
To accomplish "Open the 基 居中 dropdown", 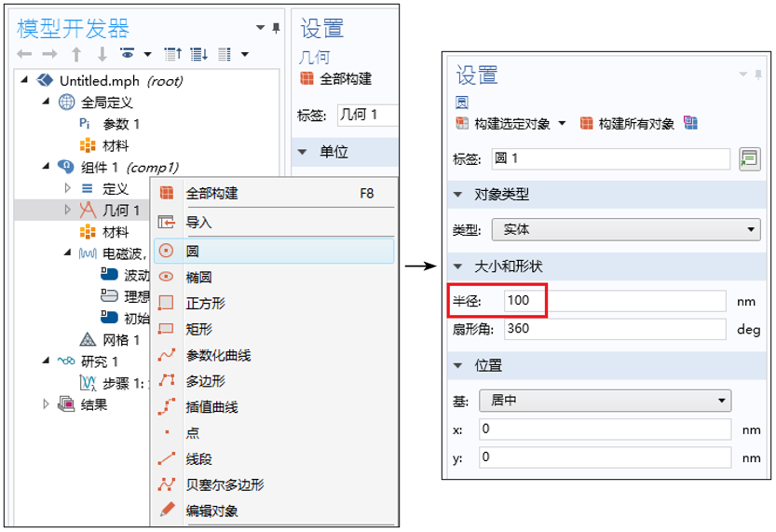I will click(x=606, y=401).
